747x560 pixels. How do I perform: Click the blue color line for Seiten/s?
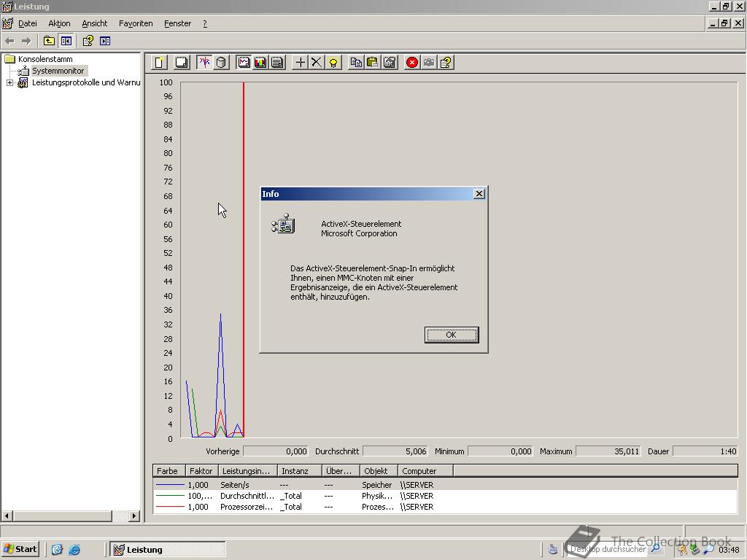pos(170,485)
